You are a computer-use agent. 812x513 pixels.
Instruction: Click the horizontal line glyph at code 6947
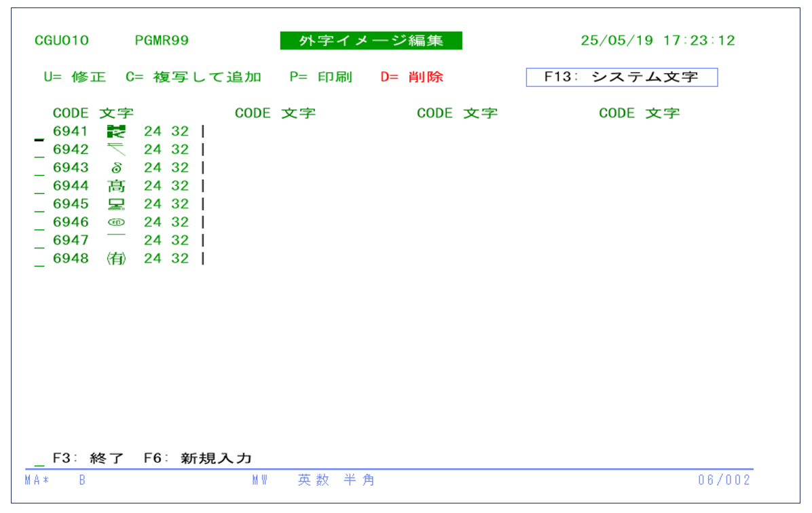pos(116,235)
